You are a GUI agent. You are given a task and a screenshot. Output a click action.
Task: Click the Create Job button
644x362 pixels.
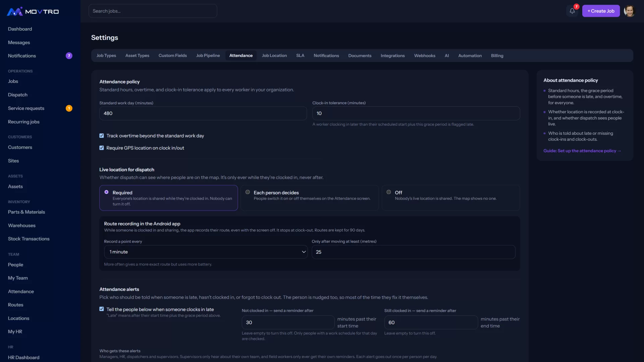[x=601, y=11]
